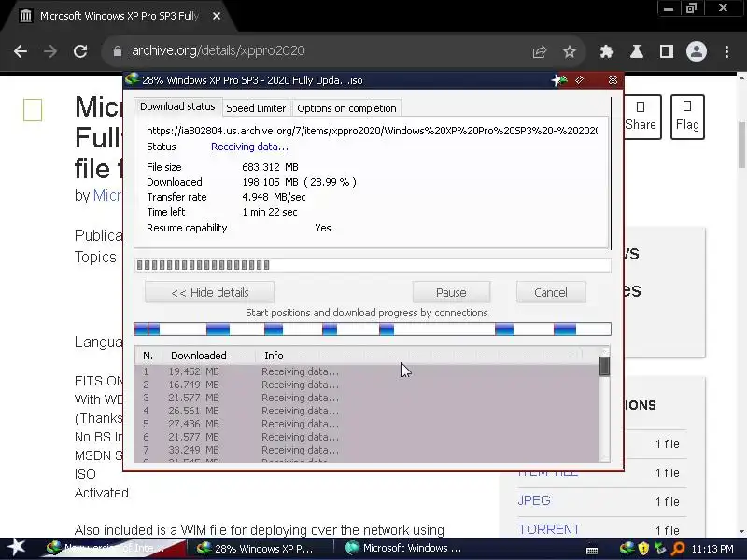747x560 pixels.
Task: Toggle the browser side panel
Action: click(x=667, y=51)
